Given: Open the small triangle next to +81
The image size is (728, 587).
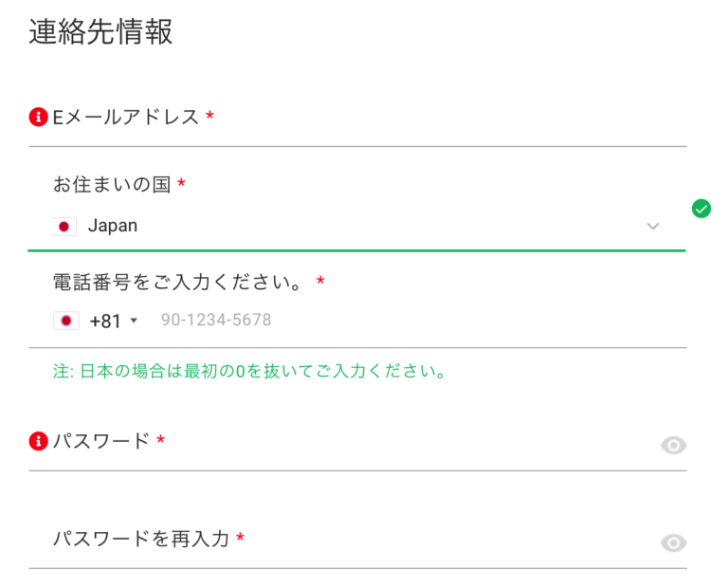Looking at the screenshot, I should [134, 321].
